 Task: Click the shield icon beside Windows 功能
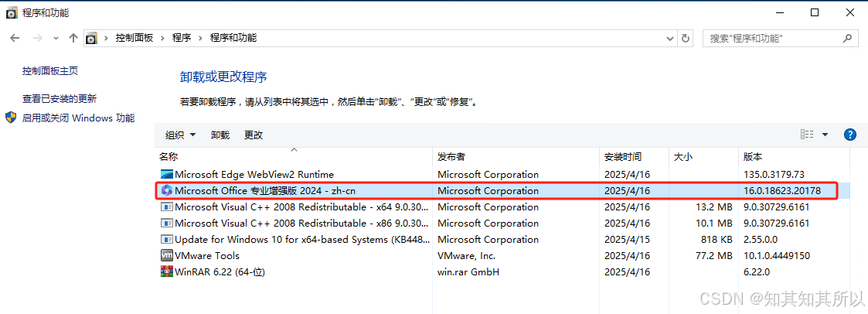(11, 118)
